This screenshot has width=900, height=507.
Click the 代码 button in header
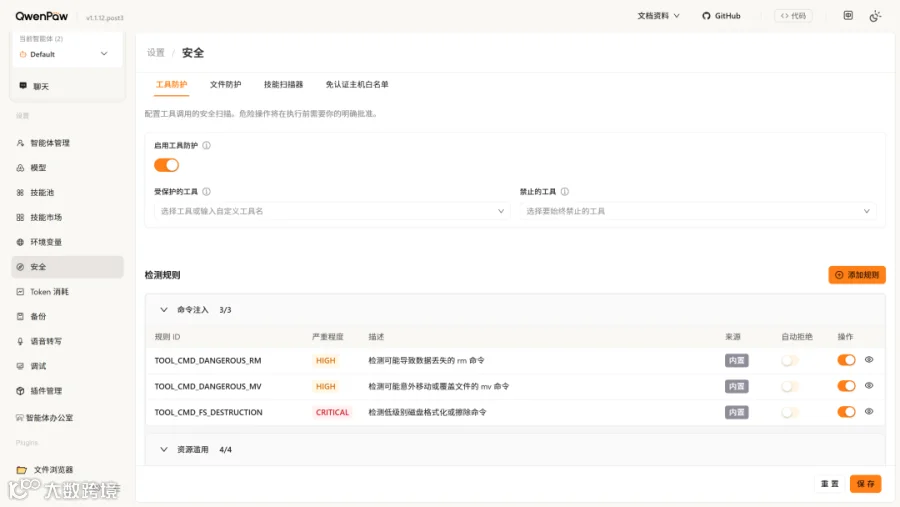tap(793, 16)
